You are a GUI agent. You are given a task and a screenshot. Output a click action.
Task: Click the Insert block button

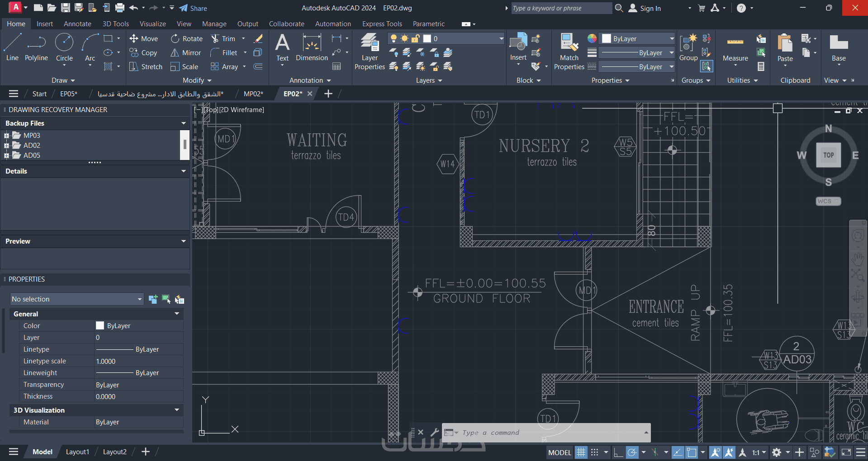coord(518,47)
